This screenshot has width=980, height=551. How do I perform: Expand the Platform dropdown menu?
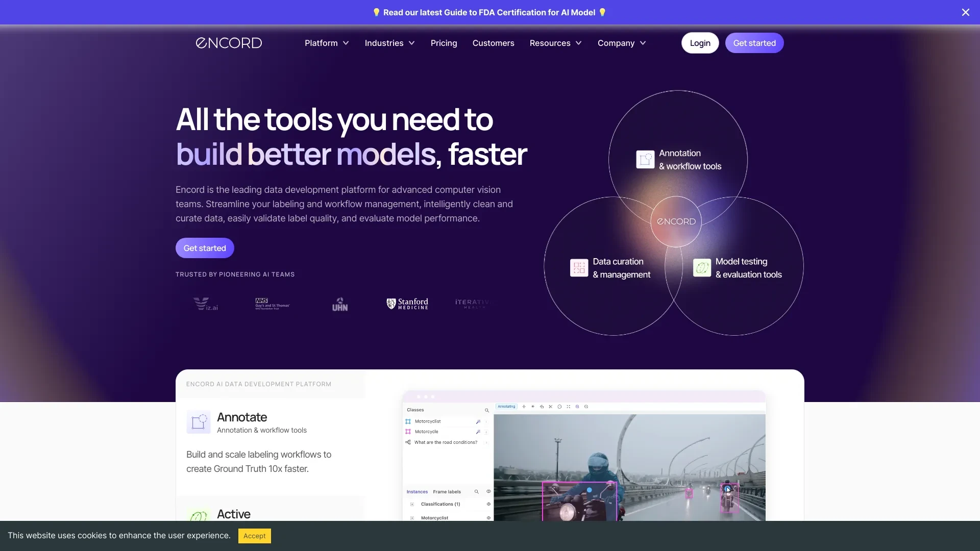coord(327,42)
